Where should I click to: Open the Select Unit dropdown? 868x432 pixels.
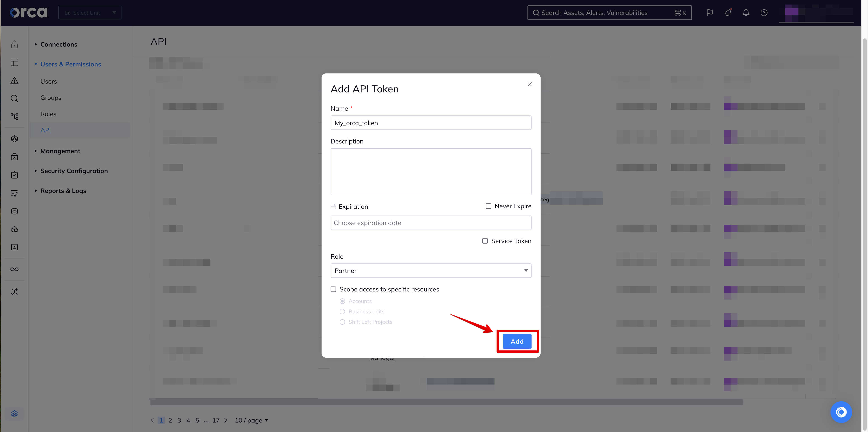pos(90,12)
